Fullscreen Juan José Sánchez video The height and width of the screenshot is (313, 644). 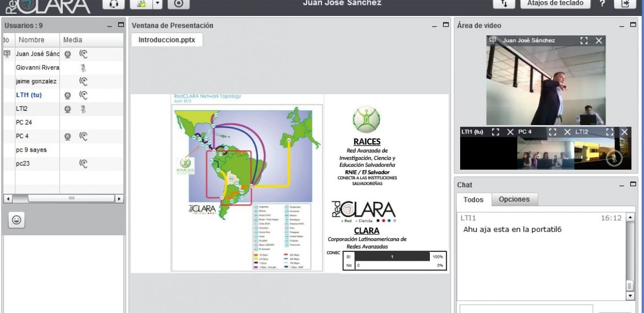coord(583,40)
